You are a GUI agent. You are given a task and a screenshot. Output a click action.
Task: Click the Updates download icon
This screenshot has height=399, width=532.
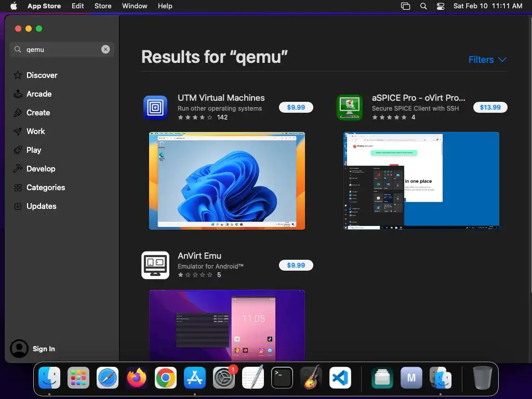[x=18, y=206]
